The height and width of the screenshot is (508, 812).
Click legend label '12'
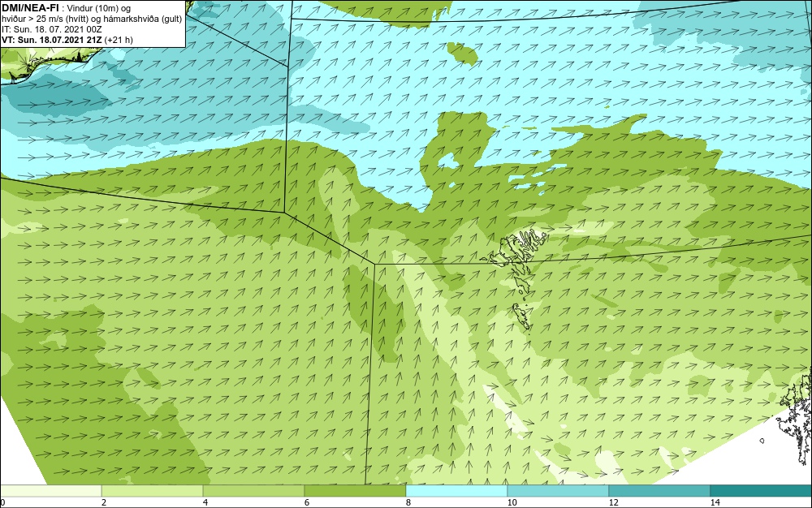(x=613, y=502)
